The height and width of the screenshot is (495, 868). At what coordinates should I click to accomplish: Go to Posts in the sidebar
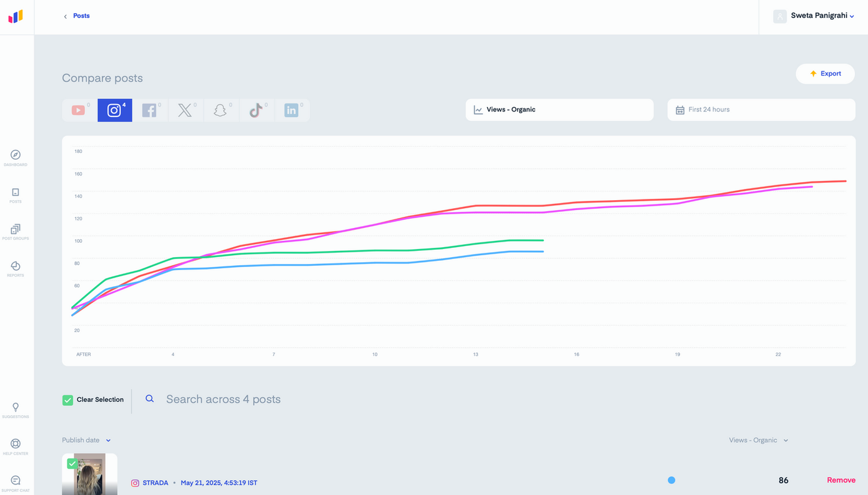pos(15,195)
